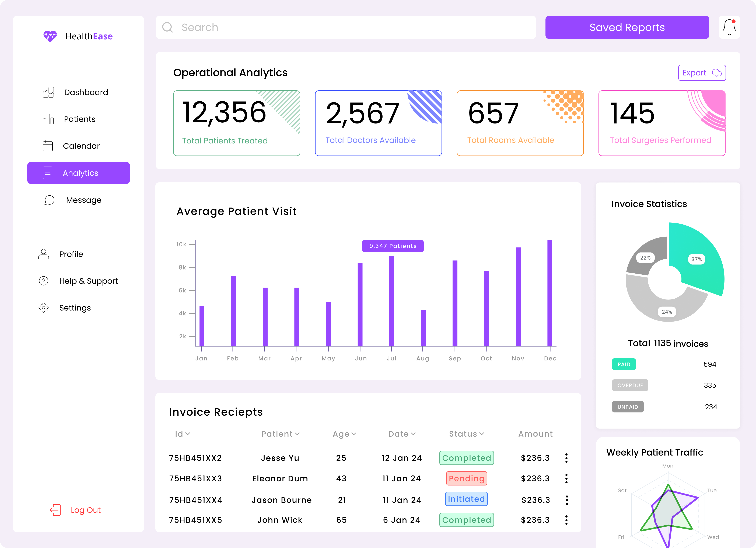
Task: Click the Initiated status badge
Action: click(x=466, y=499)
